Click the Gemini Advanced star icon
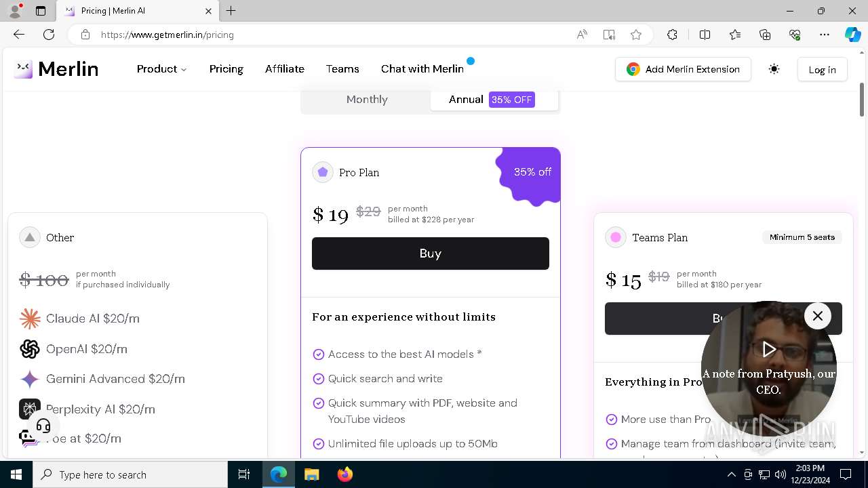The height and width of the screenshot is (488, 868). point(30,379)
